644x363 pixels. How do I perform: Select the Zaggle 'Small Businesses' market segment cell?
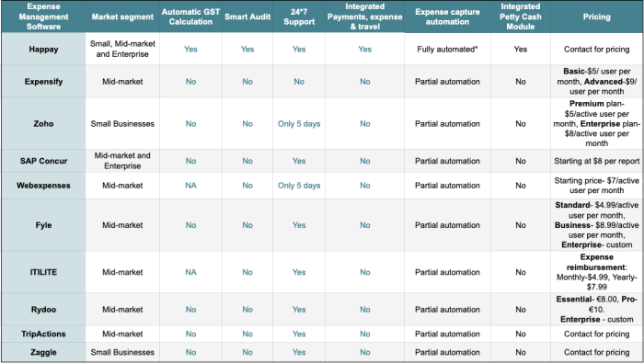click(x=122, y=352)
